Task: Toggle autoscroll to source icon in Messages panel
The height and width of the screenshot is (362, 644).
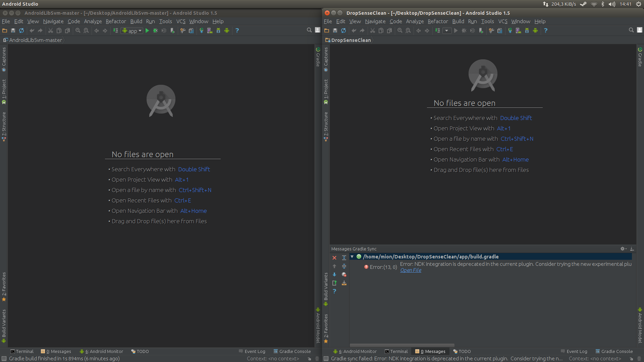Action: 344,283
